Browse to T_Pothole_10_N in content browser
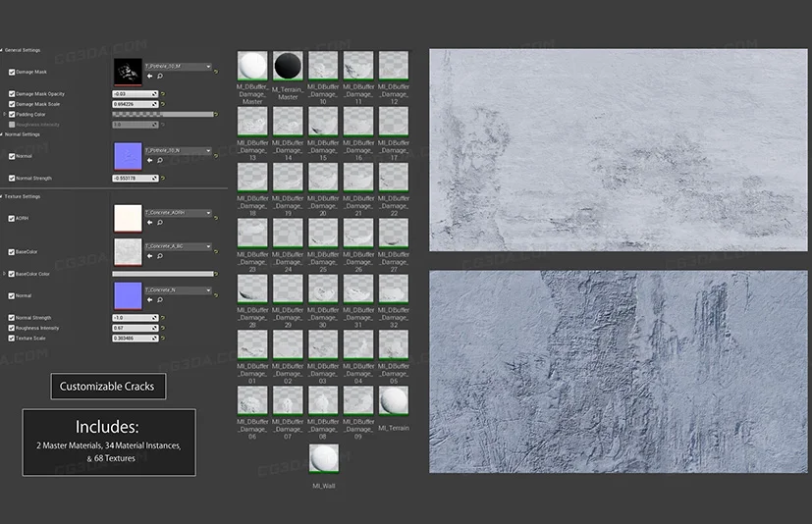The height and width of the screenshot is (524, 812). click(x=160, y=161)
